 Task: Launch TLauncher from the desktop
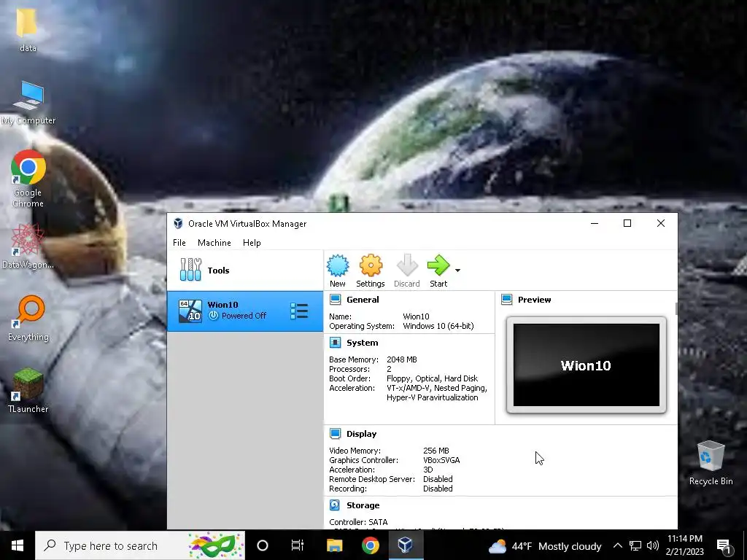point(28,390)
